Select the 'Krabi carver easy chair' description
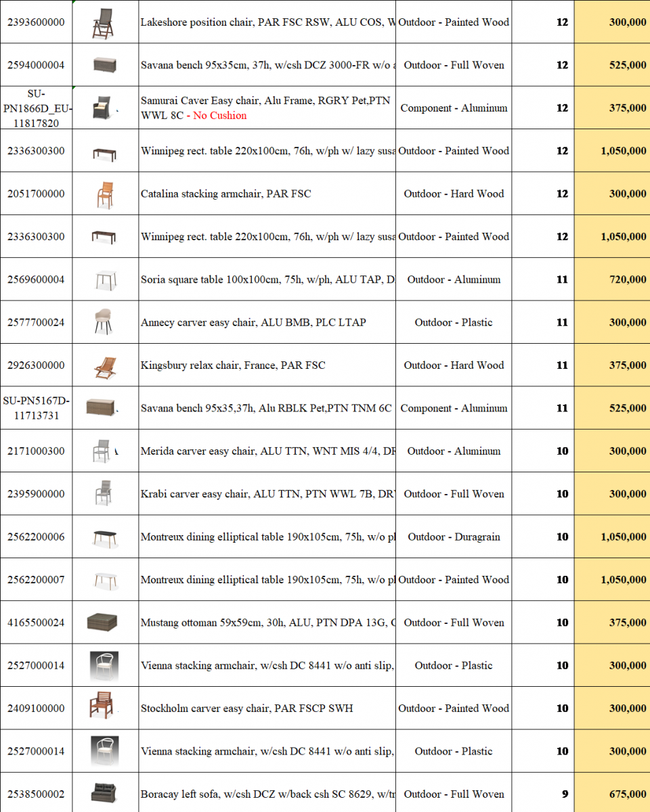This screenshot has height=812, width=650. tap(267, 494)
